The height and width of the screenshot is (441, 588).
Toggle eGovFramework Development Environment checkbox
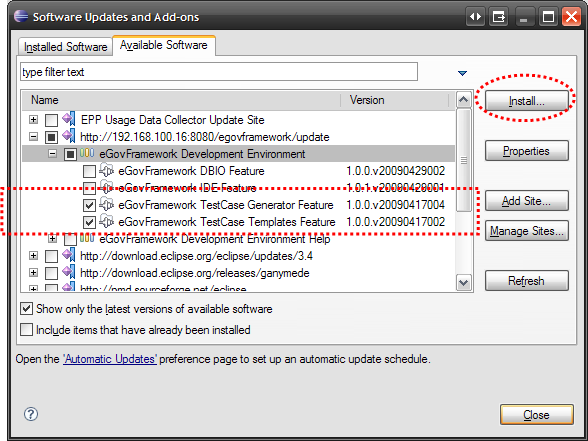(x=70, y=154)
